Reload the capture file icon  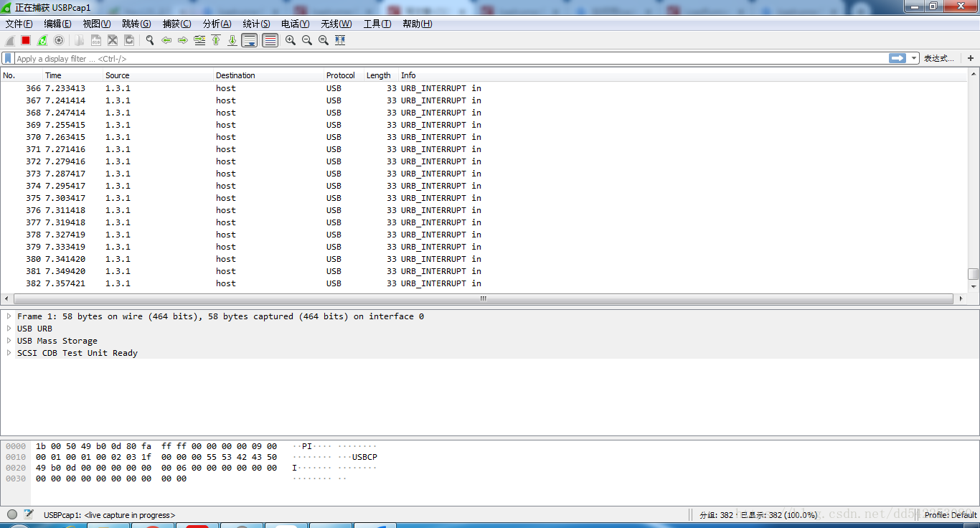point(129,40)
